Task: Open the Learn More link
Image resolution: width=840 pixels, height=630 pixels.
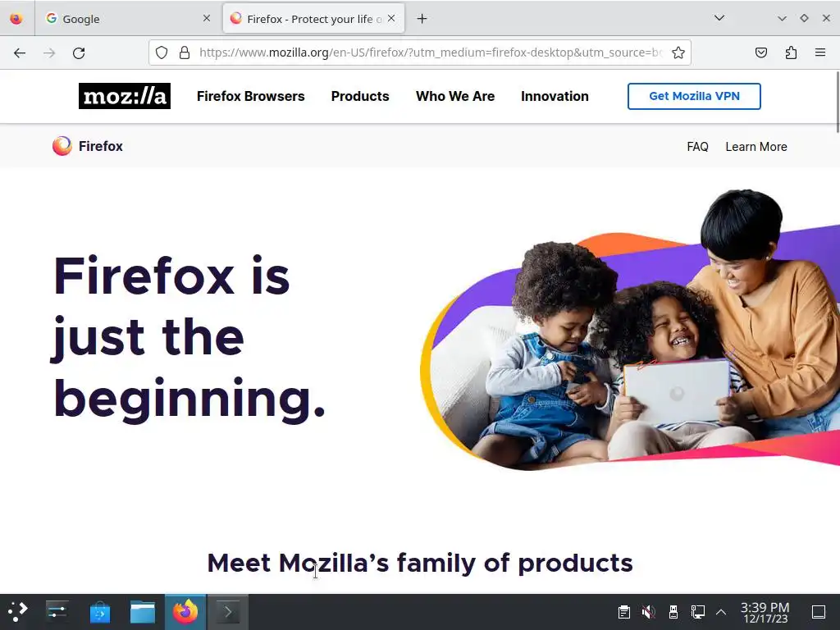Action: point(756,147)
